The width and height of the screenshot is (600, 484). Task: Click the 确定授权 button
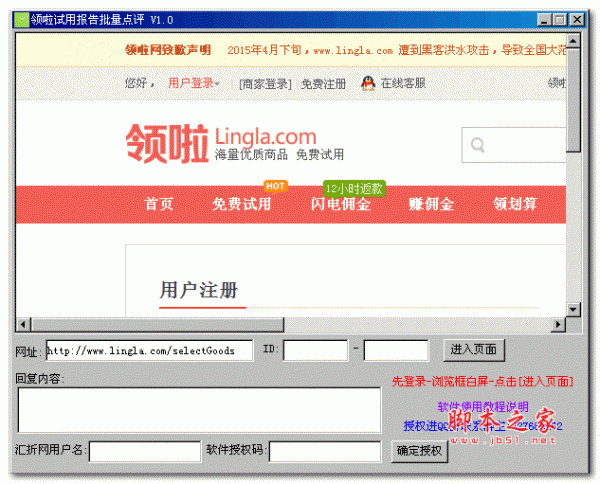click(x=419, y=451)
